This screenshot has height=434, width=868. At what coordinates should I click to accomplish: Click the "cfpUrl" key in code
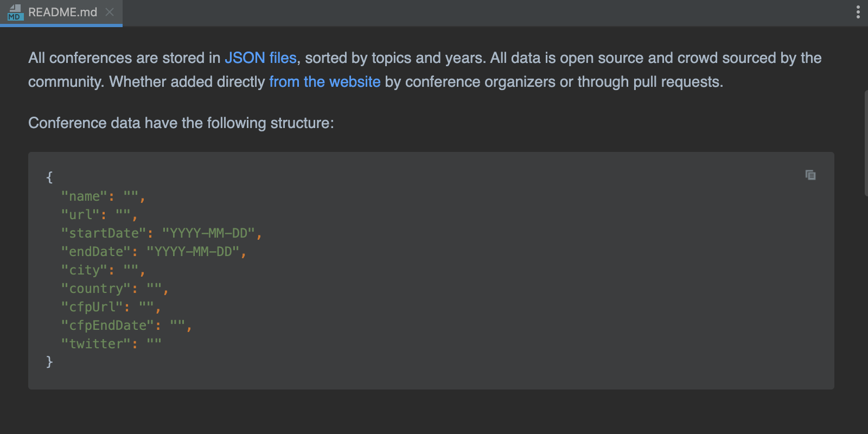tap(92, 307)
